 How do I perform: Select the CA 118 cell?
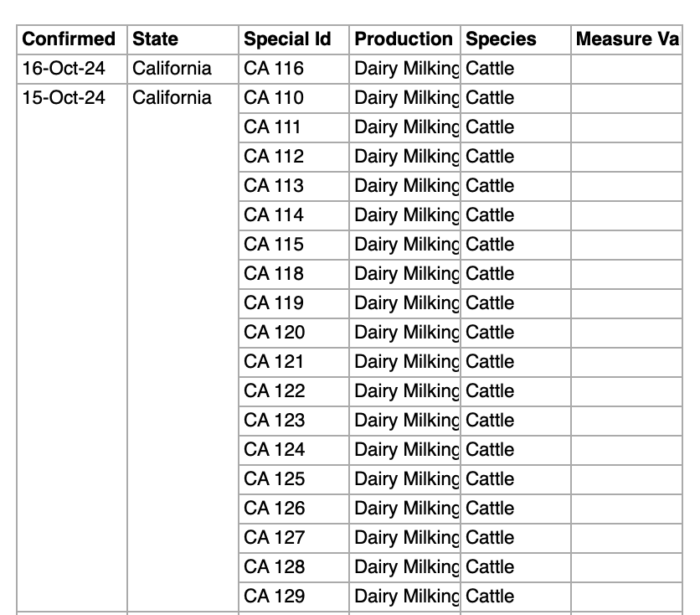click(274, 274)
